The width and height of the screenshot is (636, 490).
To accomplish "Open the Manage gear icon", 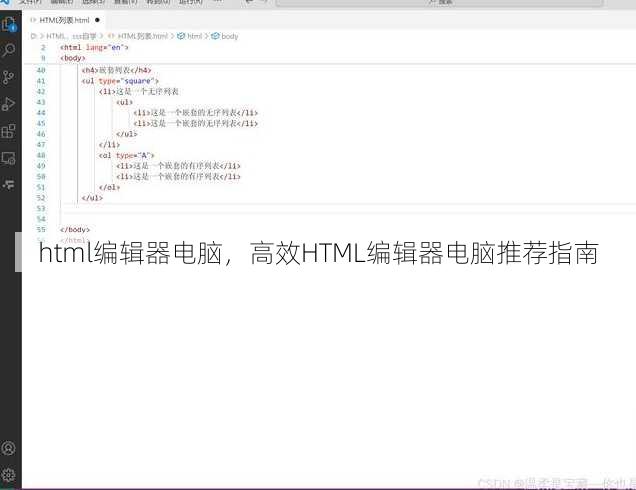I will [9, 475].
